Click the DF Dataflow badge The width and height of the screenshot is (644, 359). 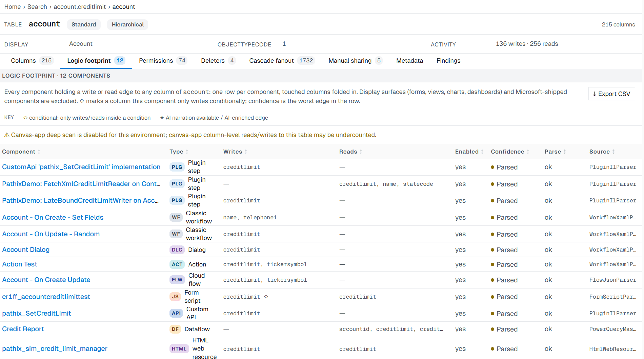tap(175, 329)
